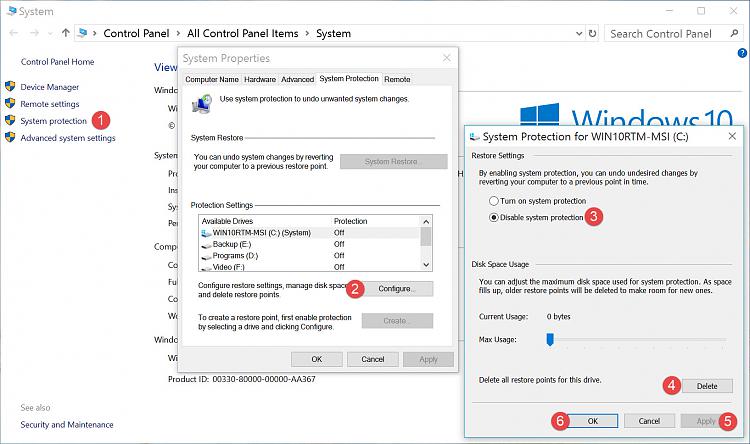
Task: Switch to the Remote tab
Action: [x=397, y=79]
